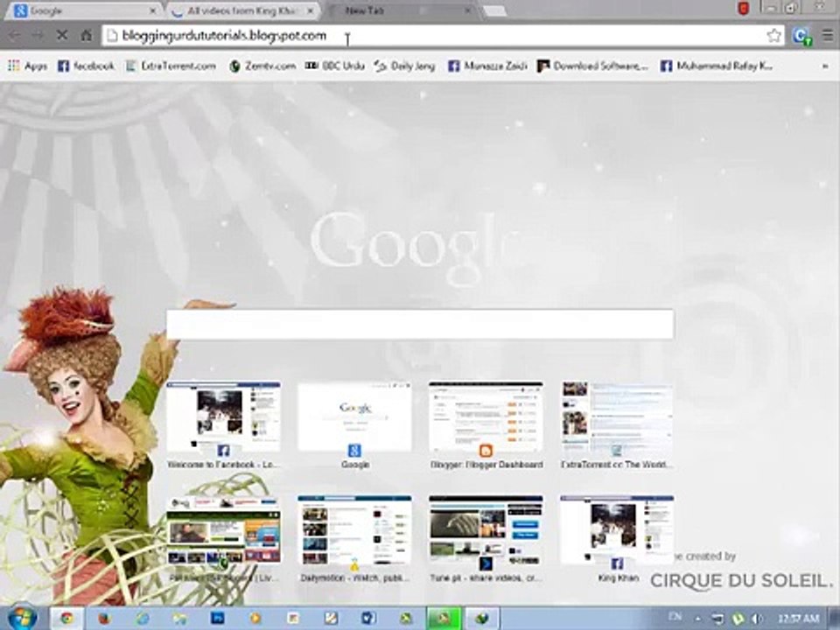Open the Windows Start menu
This screenshot has width=840, height=630.
[21, 618]
